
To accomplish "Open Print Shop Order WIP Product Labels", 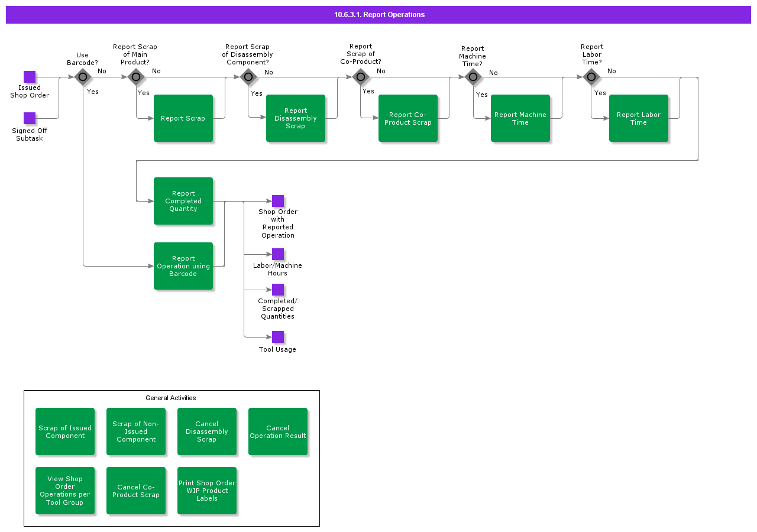I will [x=207, y=491].
